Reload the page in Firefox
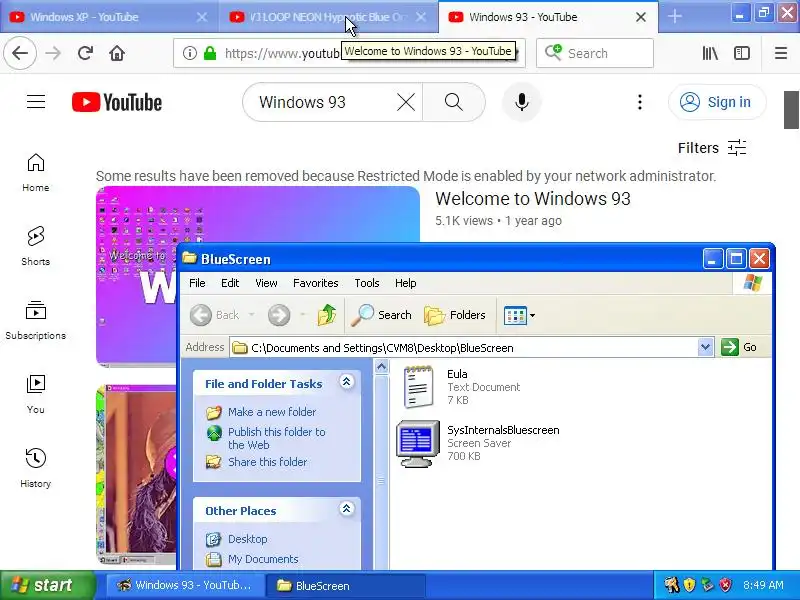Image resolution: width=800 pixels, height=600 pixels. pyautogui.click(x=85, y=53)
